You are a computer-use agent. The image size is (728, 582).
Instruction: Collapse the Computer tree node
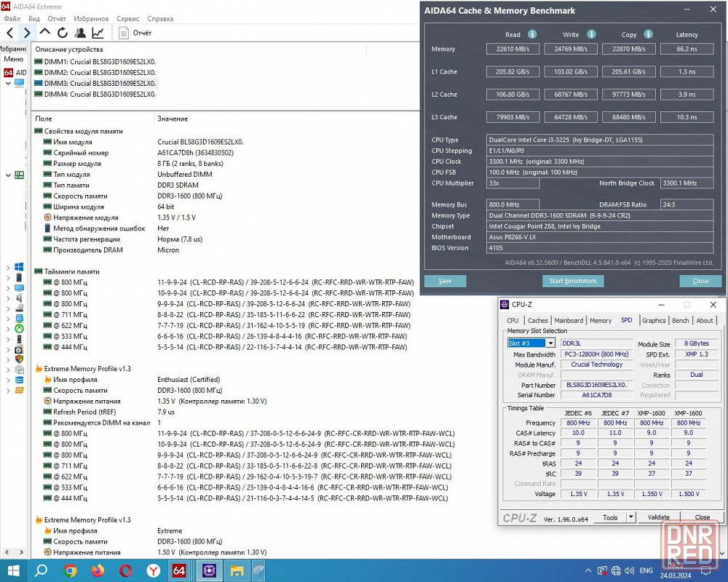[x=8, y=84]
